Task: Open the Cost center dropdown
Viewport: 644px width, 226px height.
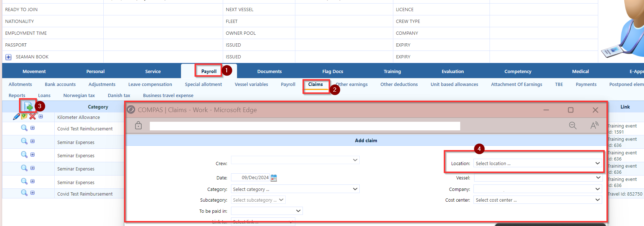Action: (537, 200)
